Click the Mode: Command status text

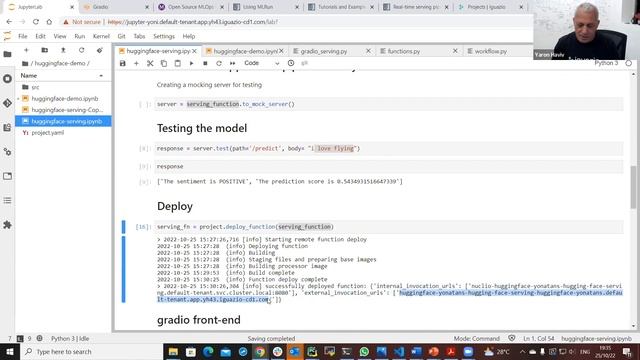click(476, 338)
